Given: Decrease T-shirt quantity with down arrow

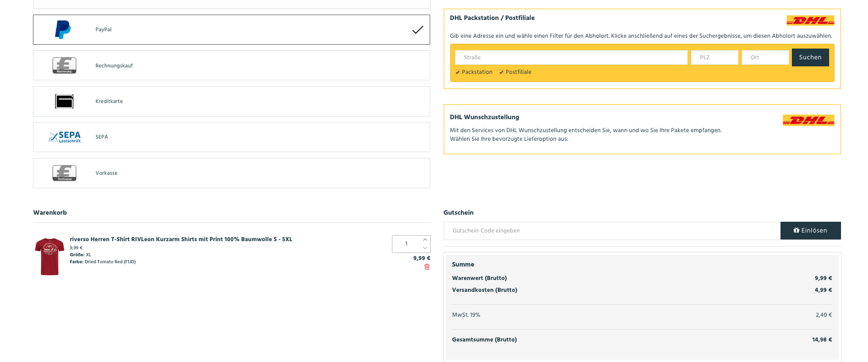Looking at the screenshot, I should pyautogui.click(x=425, y=248).
